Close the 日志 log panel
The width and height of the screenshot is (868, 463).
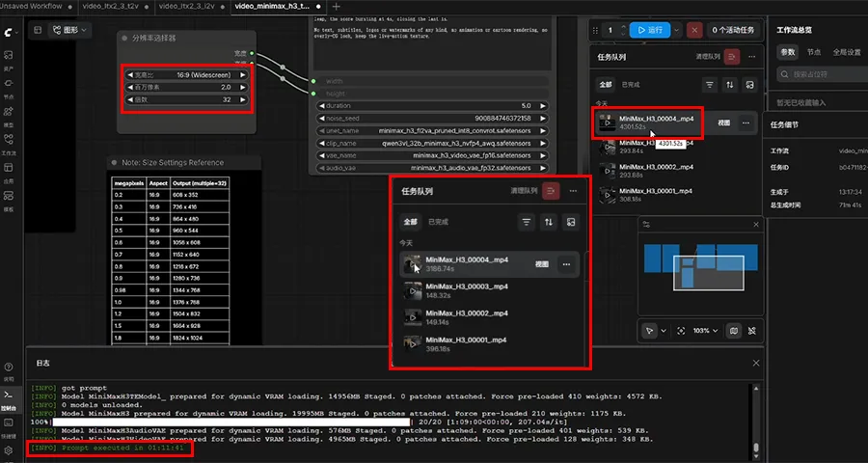point(756,363)
